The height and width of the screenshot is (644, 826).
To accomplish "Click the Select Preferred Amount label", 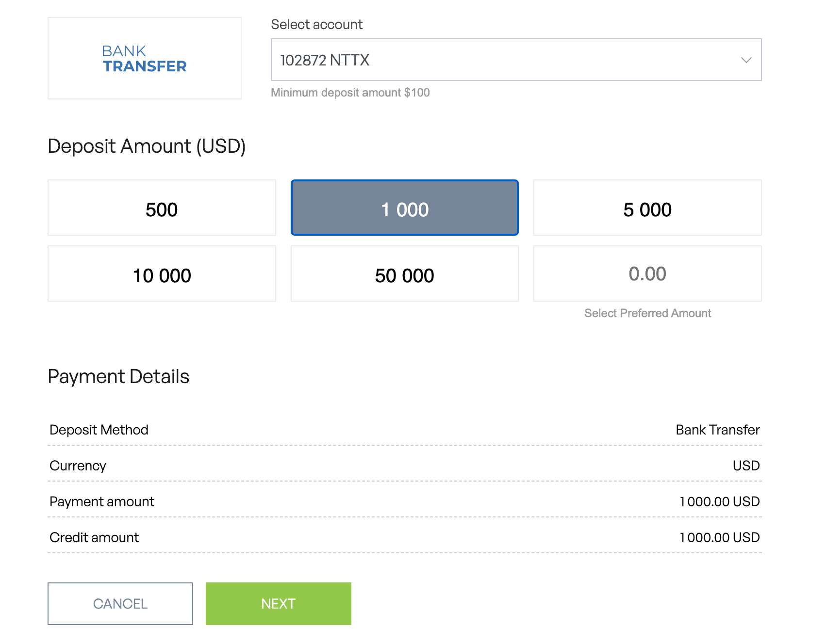I will pyautogui.click(x=647, y=313).
